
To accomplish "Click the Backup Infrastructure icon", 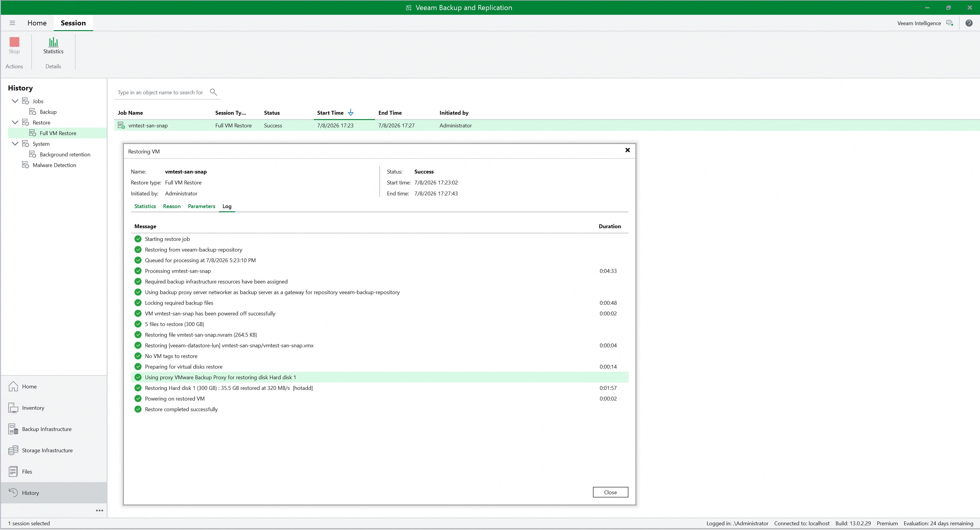I will click(13, 429).
